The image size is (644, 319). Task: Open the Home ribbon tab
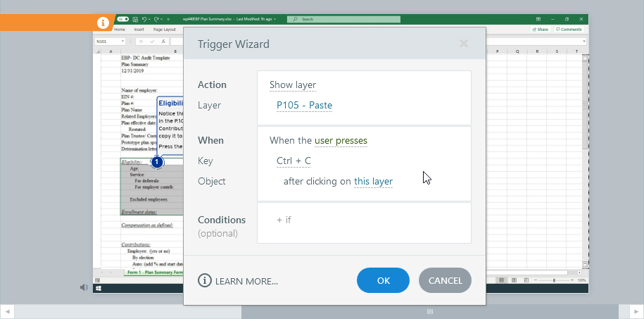click(120, 30)
